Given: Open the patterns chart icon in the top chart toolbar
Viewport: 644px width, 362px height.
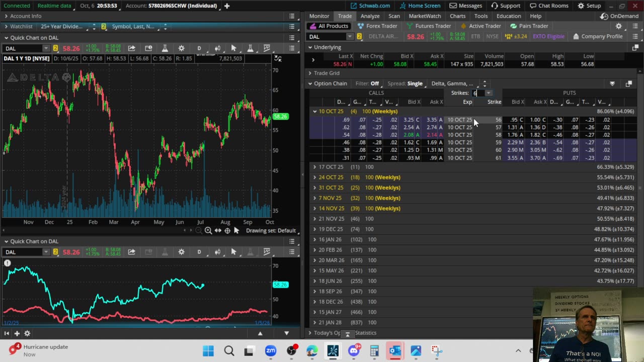Looking at the screenshot, I should pyautogui.click(x=267, y=48).
